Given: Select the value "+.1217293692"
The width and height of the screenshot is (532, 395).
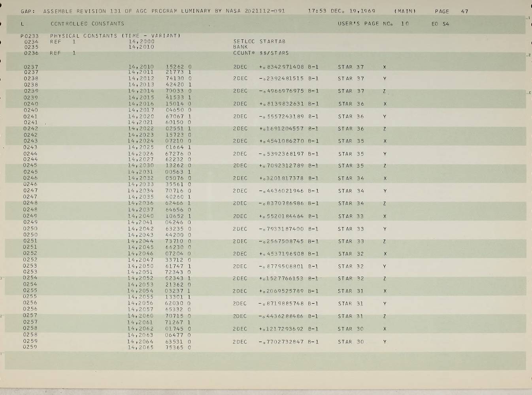Looking at the screenshot, I should [x=281, y=329].
